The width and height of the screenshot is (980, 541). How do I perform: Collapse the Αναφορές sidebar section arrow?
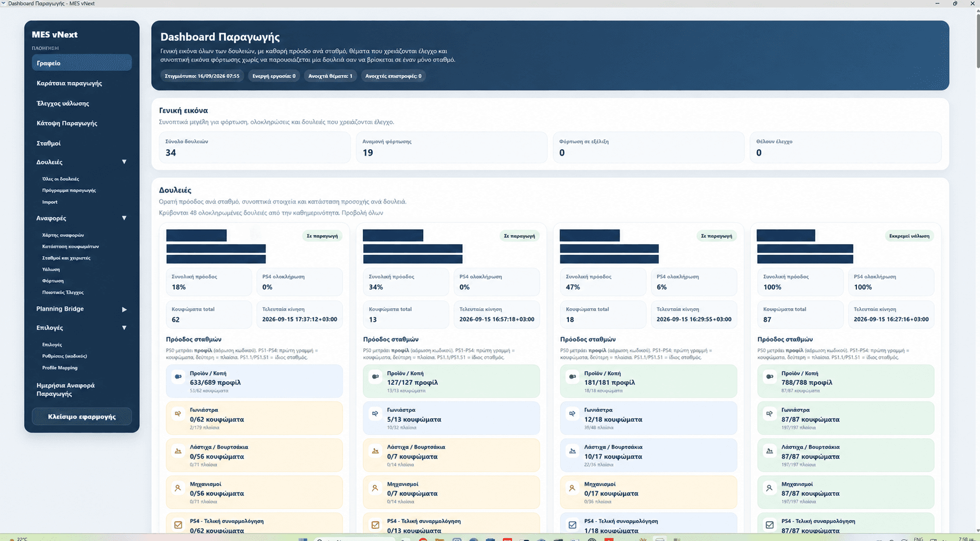(124, 218)
